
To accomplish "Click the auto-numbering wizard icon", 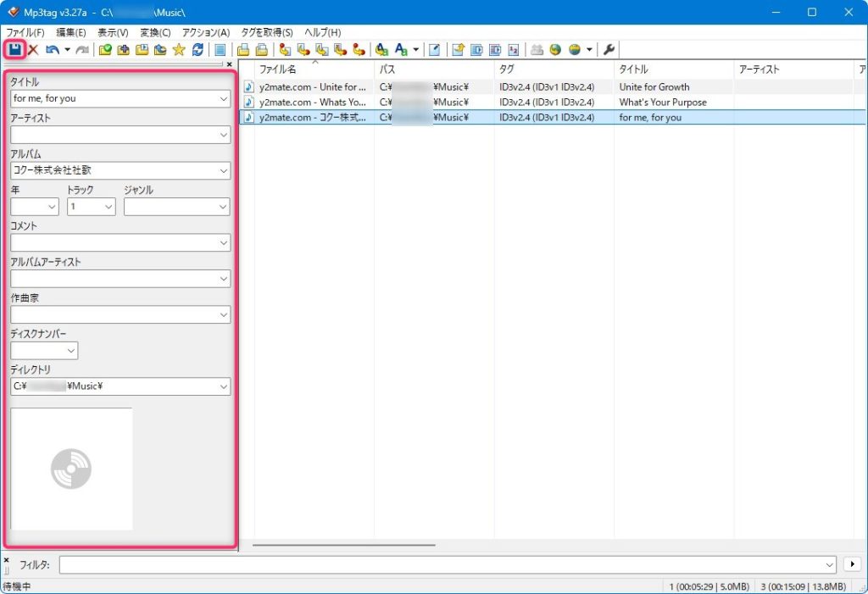I will 513,50.
